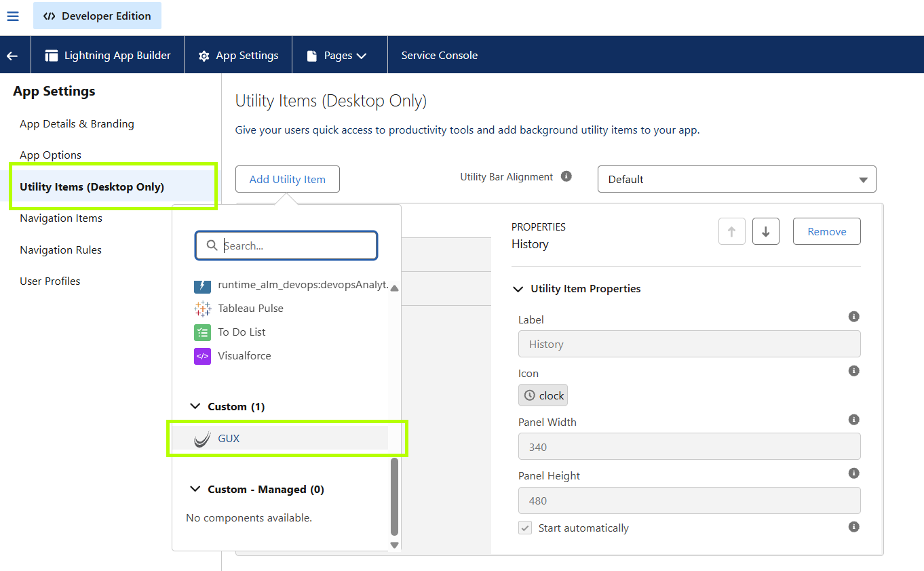Click the clock icon chip

[543, 395]
